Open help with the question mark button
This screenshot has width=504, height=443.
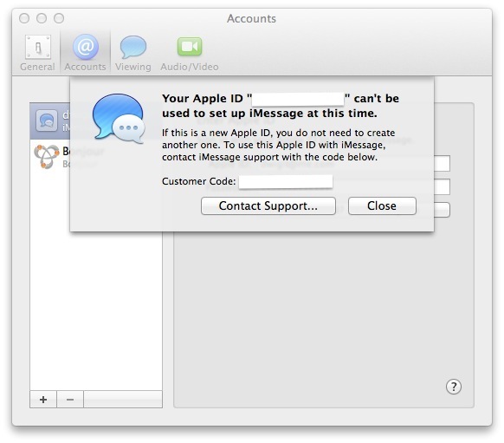pos(454,387)
